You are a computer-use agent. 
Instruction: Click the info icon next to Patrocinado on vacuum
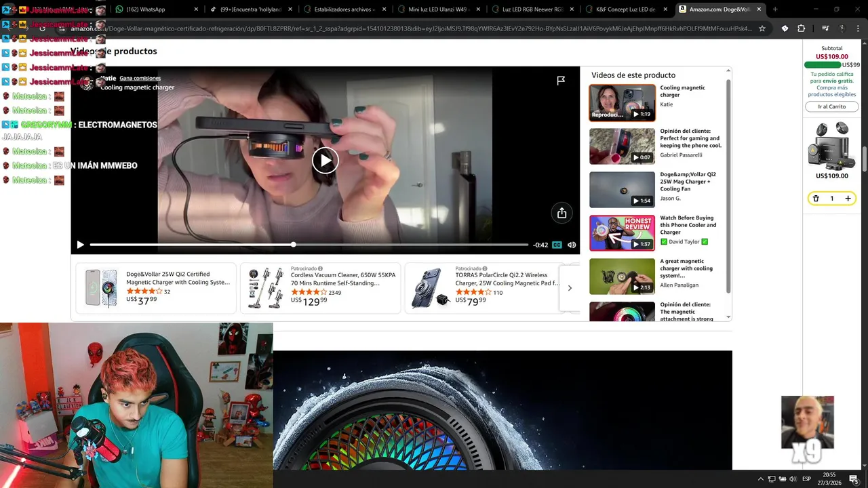[321, 268]
